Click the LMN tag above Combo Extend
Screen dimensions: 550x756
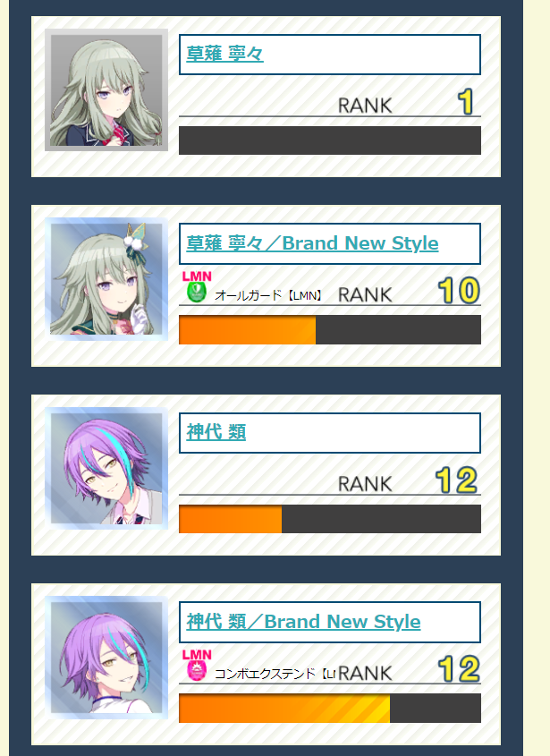[197, 655]
